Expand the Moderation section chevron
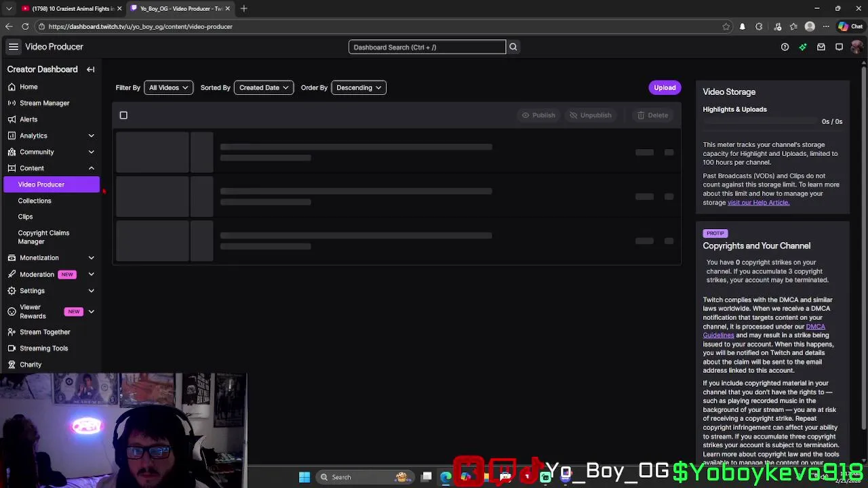The height and width of the screenshot is (488, 868). (91, 274)
